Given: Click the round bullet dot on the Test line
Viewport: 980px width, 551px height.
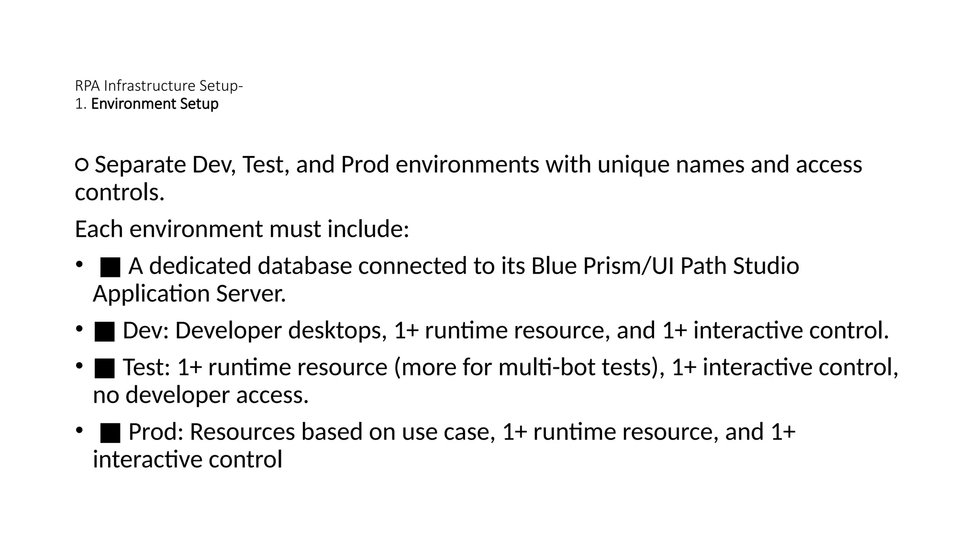Looking at the screenshot, I should click(79, 365).
